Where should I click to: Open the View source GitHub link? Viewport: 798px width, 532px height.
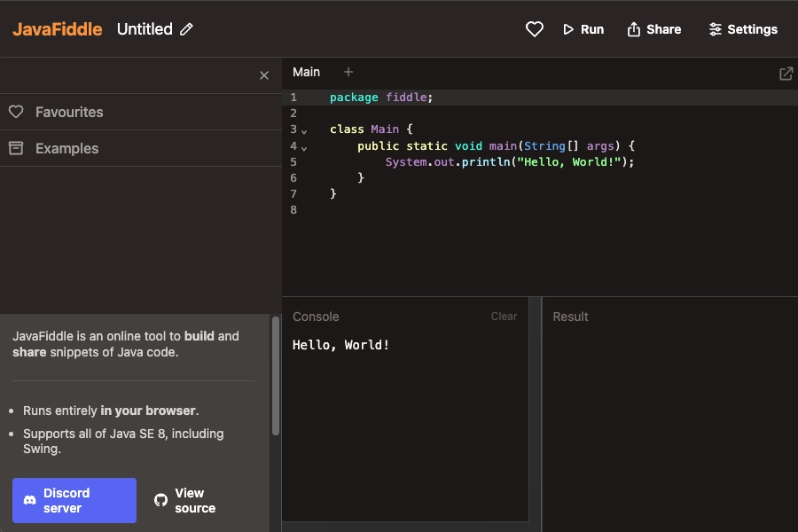pos(185,500)
